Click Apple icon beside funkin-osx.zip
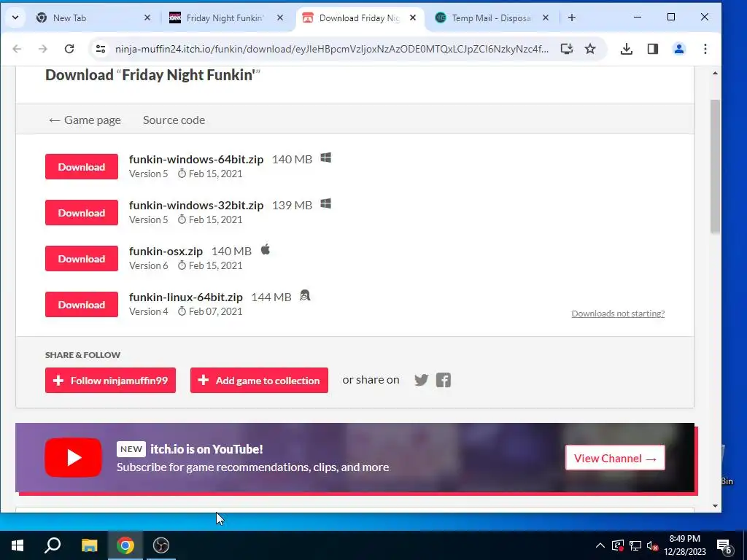The image size is (747, 560). point(266,249)
